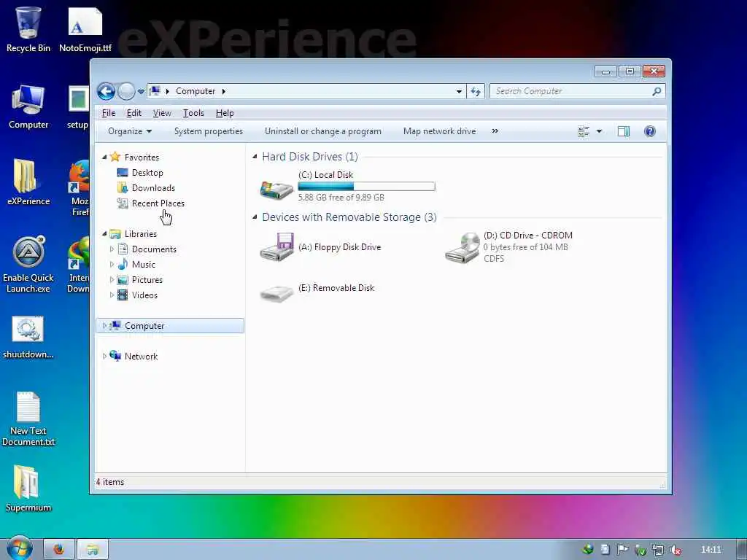Click the taskbar clock showing 14:11
The width and height of the screenshot is (747, 560).
click(711, 550)
